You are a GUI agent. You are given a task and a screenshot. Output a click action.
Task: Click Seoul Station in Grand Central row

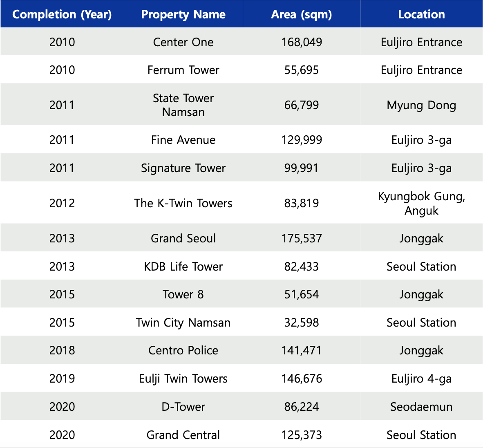[x=421, y=435]
